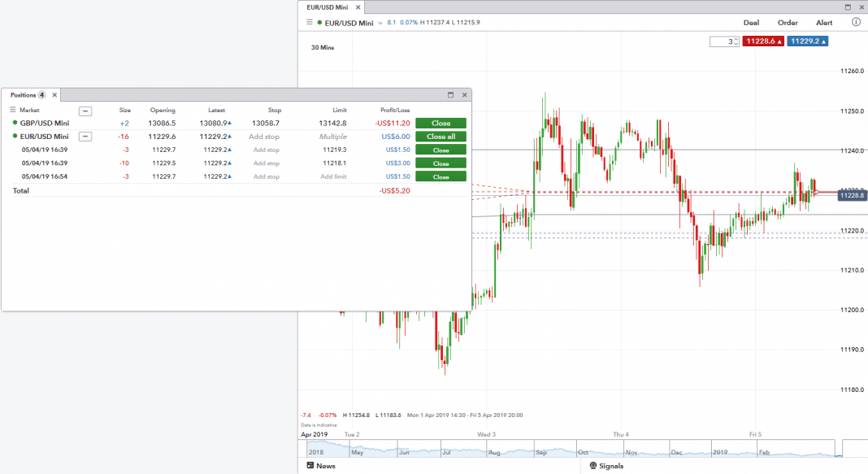Collapse all markets using header minus button
Viewport: 868px width, 474px height.
[x=85, y=111]
